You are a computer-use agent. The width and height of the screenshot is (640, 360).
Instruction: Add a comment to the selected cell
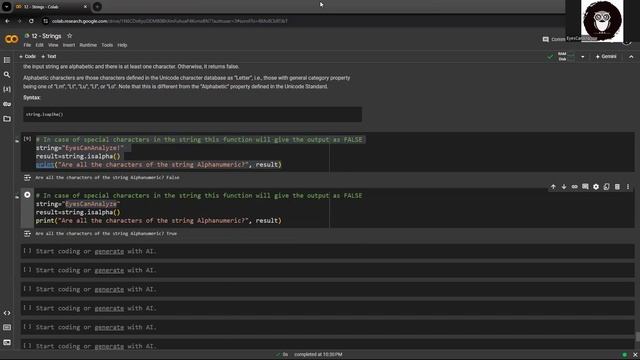585,187
